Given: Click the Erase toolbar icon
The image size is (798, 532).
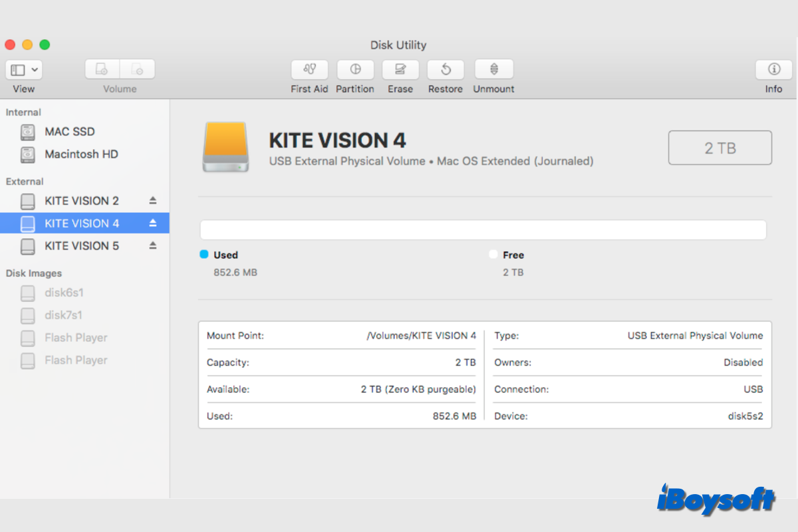Looking at the screenshot, I should tap(400, 70).
